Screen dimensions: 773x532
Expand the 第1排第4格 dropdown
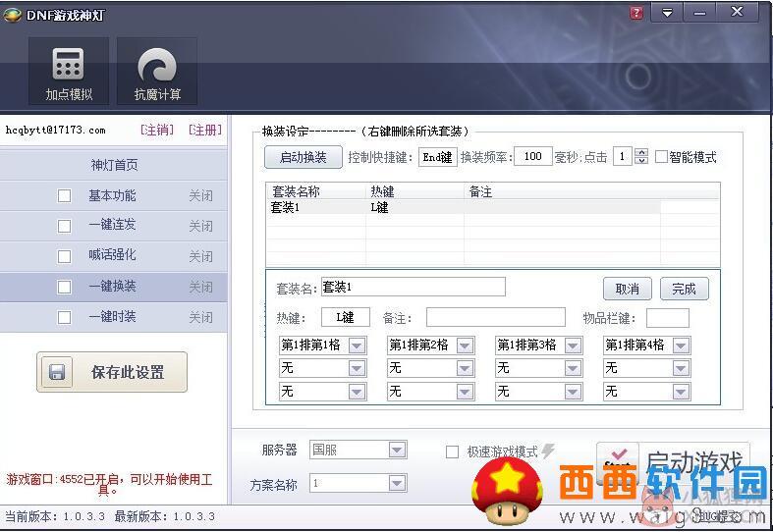click(681, 346)
